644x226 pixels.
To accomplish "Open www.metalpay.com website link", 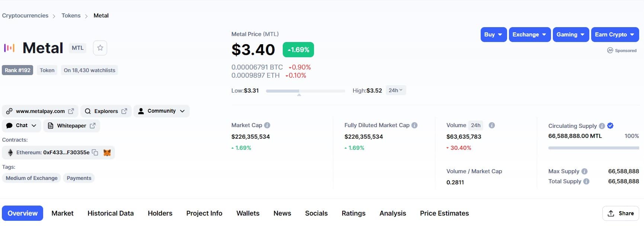I will [x=40, y=111].
